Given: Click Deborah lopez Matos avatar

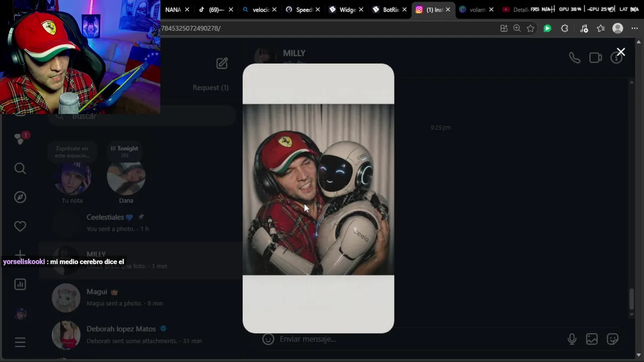Looking at the screenshot, I should pos(66,335).
